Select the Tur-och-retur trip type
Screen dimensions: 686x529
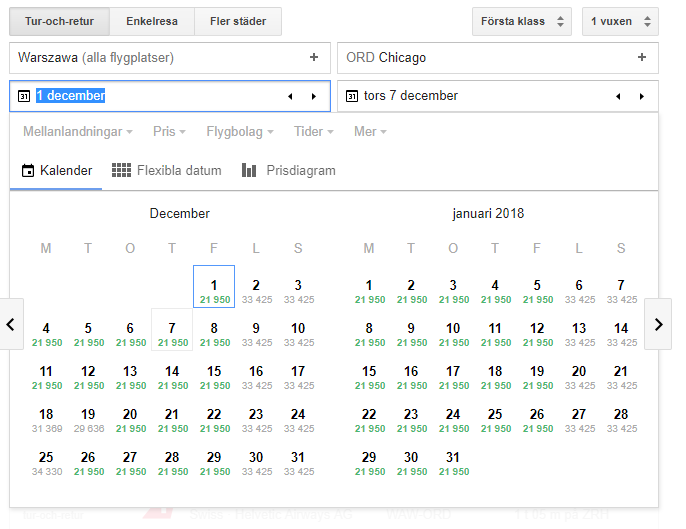coord(59,21)
